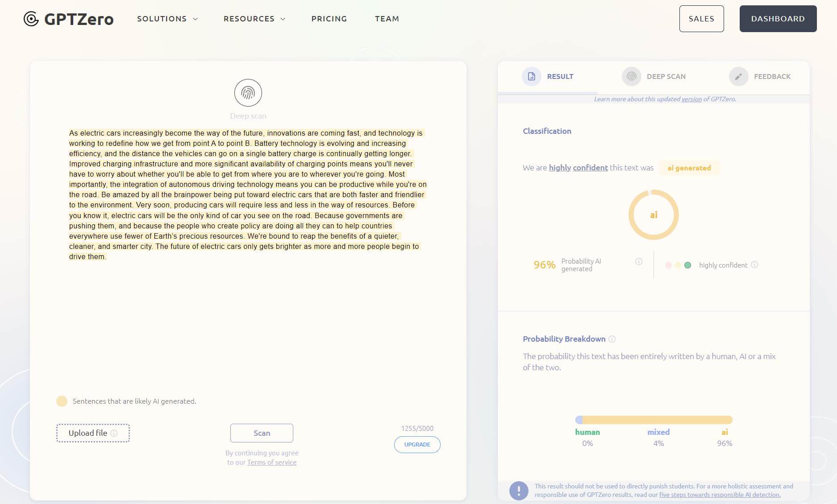Click the 96% probability value
Image resolution: width=837 pixels, height=504 pixels.
[545, 265]
